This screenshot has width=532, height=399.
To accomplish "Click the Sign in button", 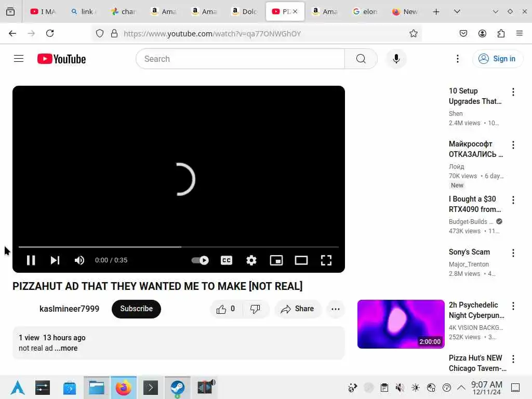I will point(497,59).
